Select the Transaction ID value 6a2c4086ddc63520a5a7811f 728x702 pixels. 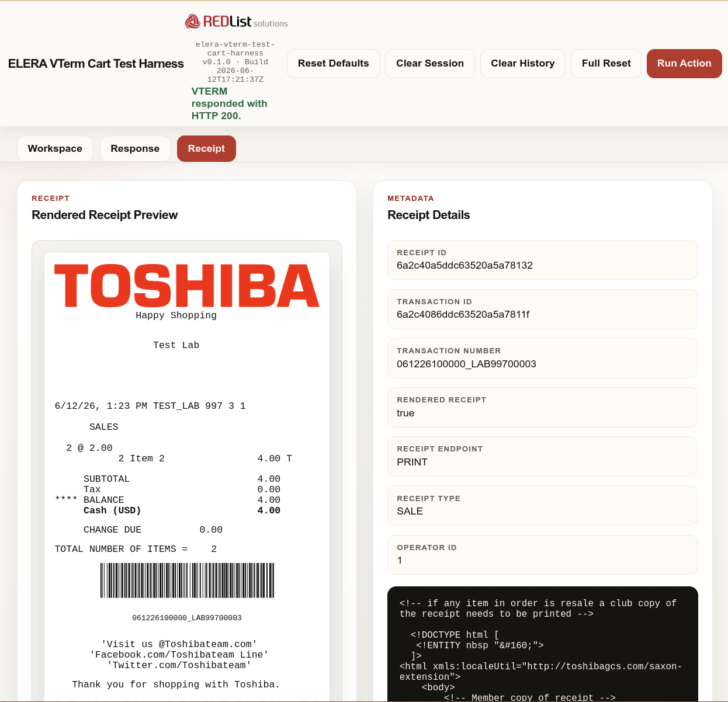tap(463, 314)
